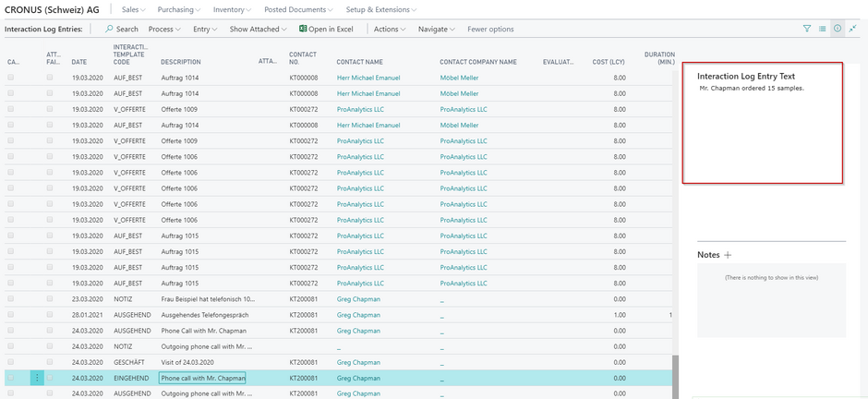Screen dimensions: 868x399
Task: Add a new note with plus icon
Action: (728, 254)
